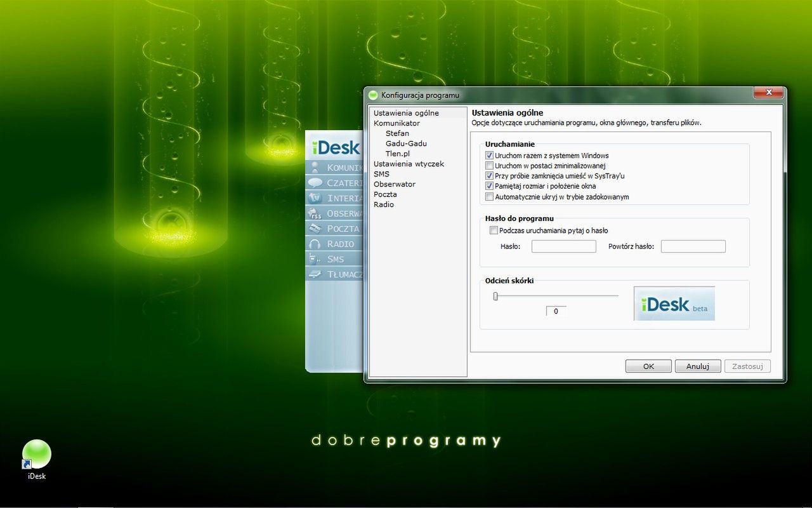Viewport: 812px width, 508px height.
Task: Toggle 'Przy próbie zamknięcia umieść w SysTray'u'
Action: pos(489,176)
